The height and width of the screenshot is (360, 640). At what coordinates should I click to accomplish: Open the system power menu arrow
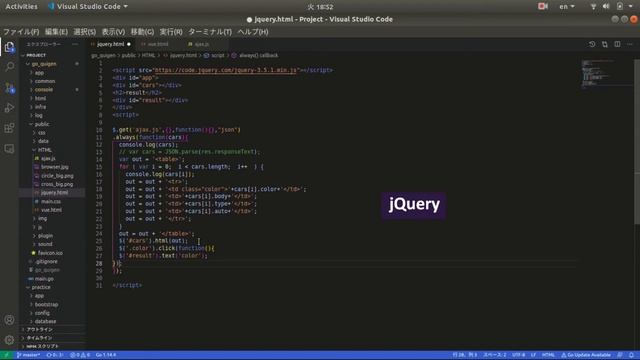coord(630,7)
